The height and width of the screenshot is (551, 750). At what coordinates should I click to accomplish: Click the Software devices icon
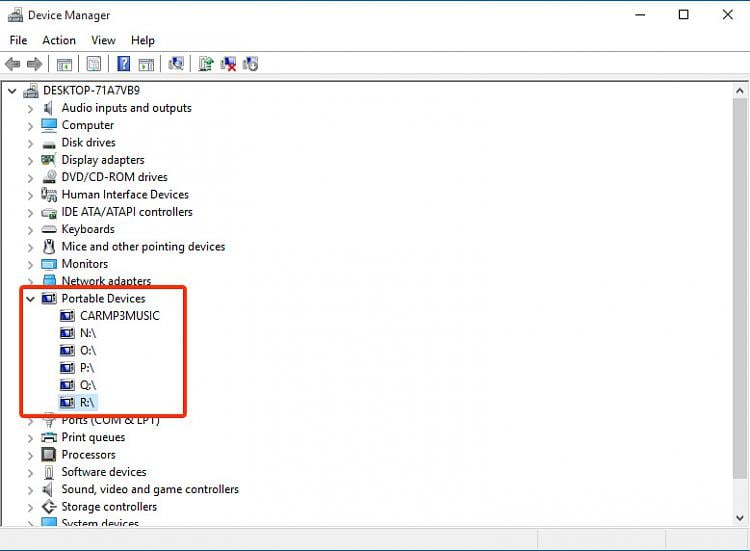pyautogui.click(x=49, y=472)
